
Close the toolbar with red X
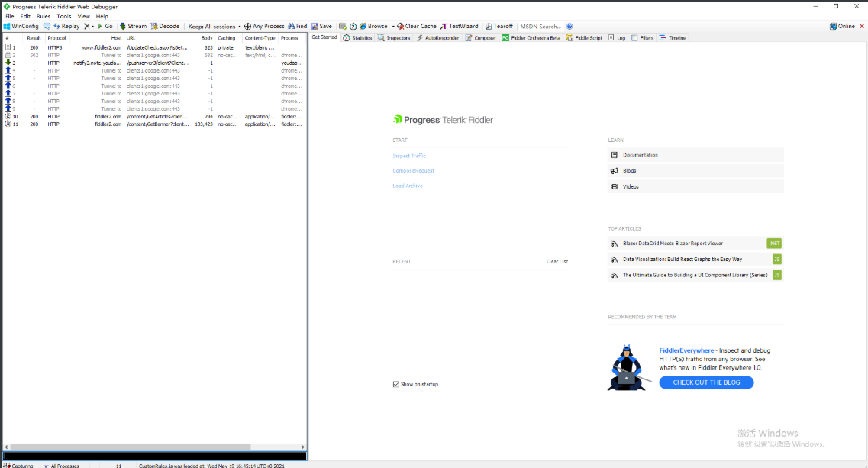pyautogui.click(x=862, y=26)
